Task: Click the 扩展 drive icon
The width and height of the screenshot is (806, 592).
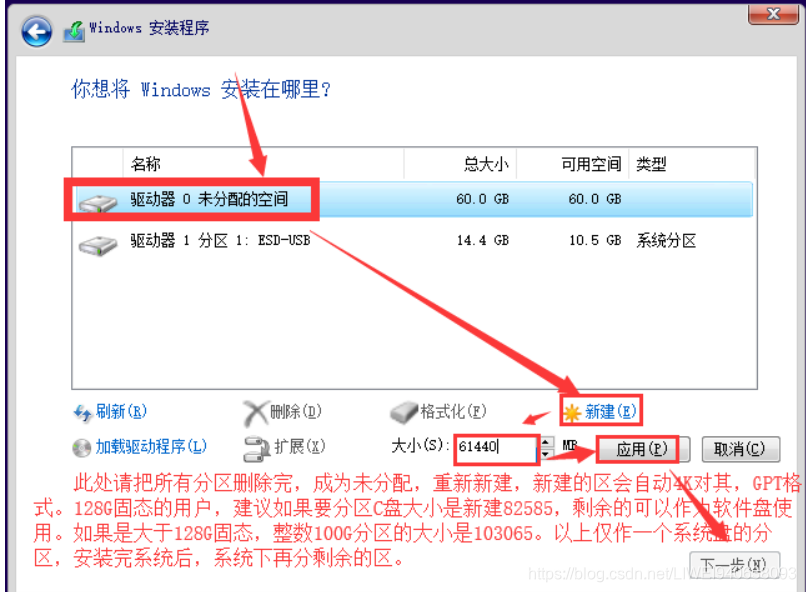Action: pyautogui.click(x=257, y=448)
